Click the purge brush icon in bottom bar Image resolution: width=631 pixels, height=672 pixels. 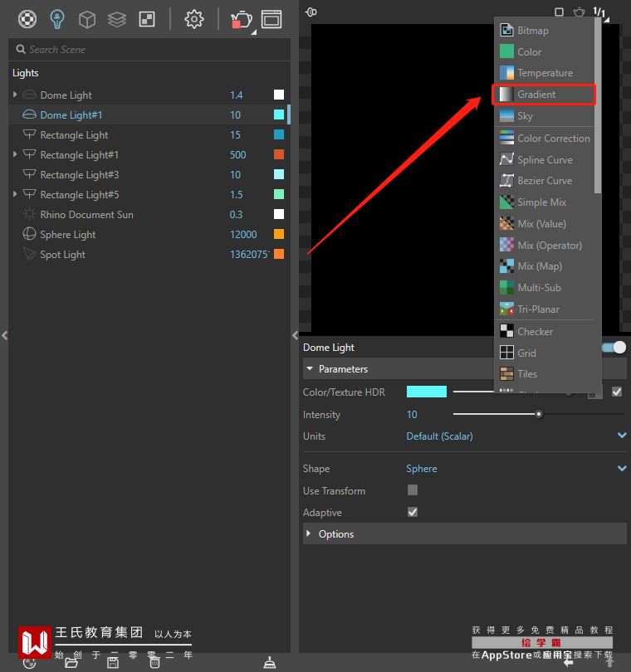click(269, 663)
